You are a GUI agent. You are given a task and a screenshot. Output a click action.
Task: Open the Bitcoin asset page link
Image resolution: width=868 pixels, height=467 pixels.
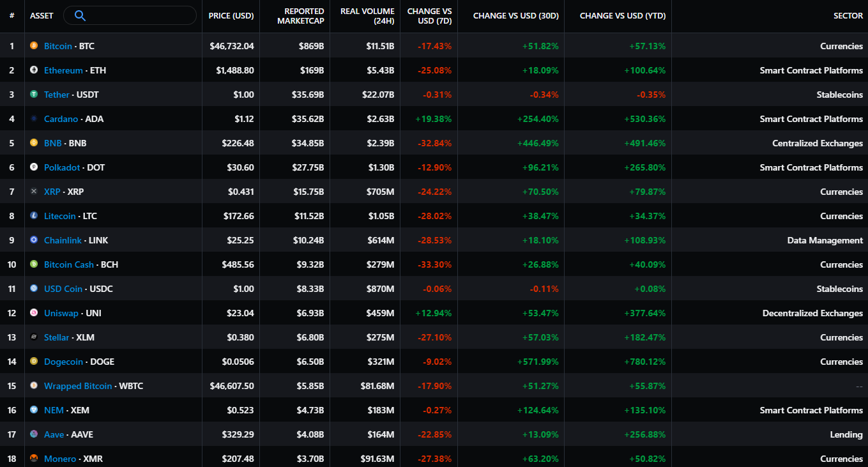click(57, 45)
